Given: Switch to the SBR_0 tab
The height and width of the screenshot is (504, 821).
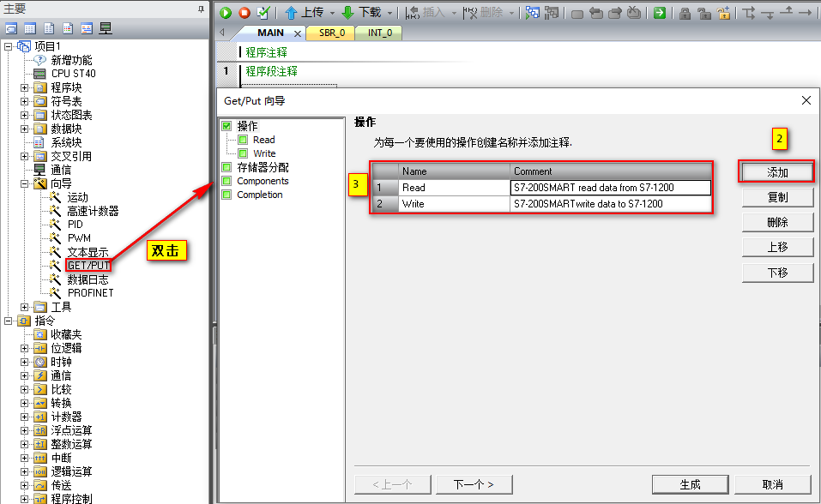Looking at the screenshot, I should click(334, 33).
